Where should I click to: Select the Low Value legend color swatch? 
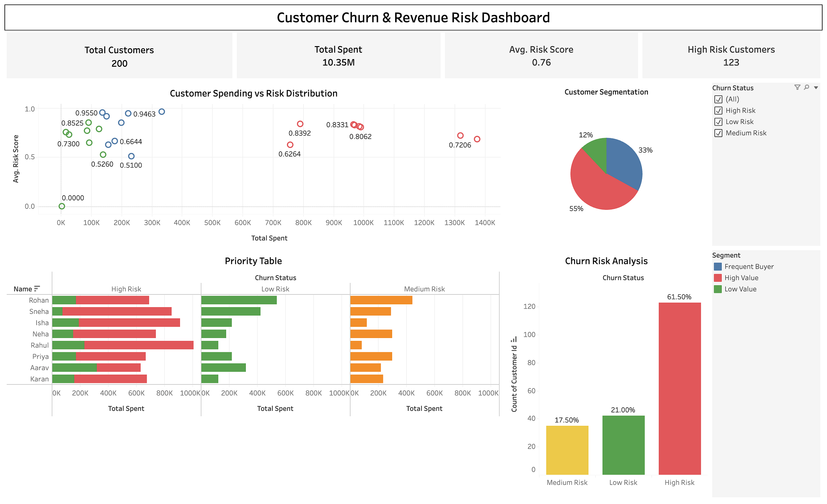(x=718, y=289)
